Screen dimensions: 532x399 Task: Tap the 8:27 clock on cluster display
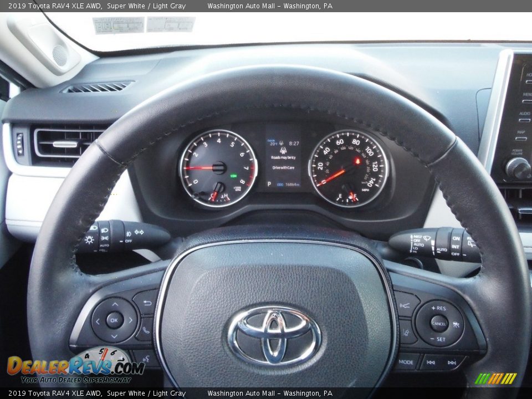point(294,144)
